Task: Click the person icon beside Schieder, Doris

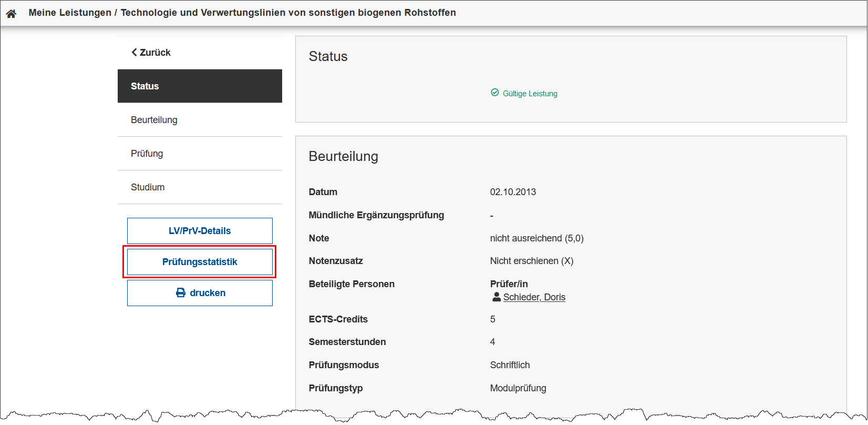Action: coord(496,297)
